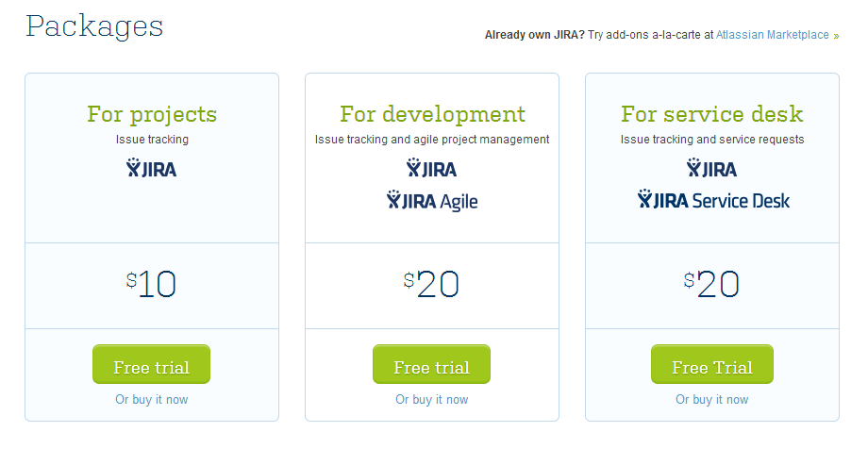Click the $20 price in development card
The width and height of the screenshot is (868, 449).
[432, 285]
